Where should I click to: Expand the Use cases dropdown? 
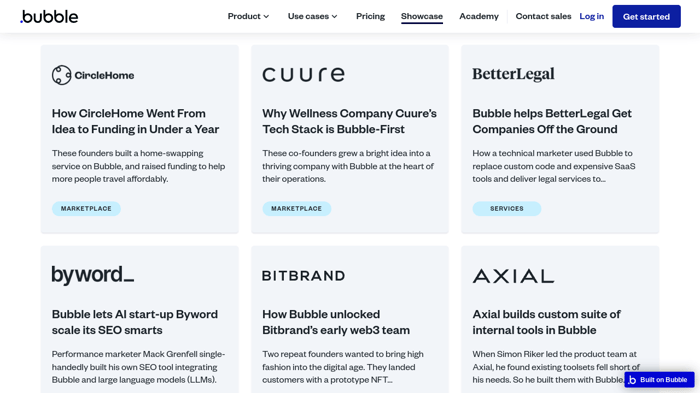[312, 17]
